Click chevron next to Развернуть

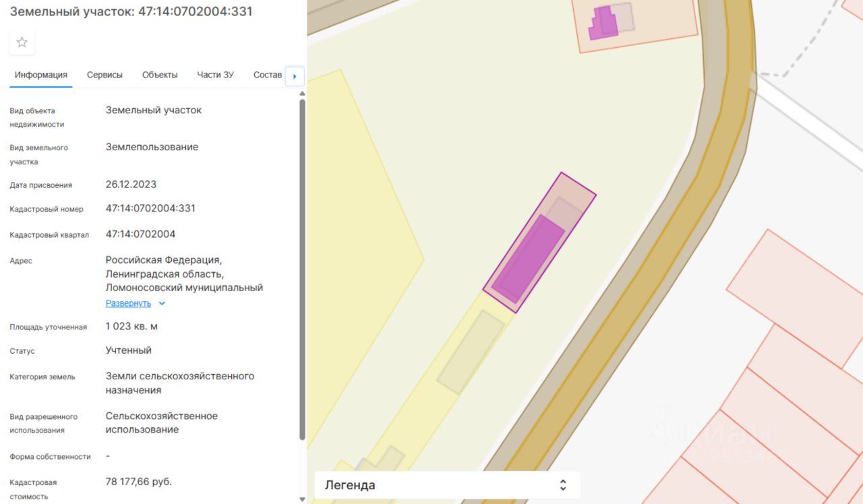[x=162, y=303]
